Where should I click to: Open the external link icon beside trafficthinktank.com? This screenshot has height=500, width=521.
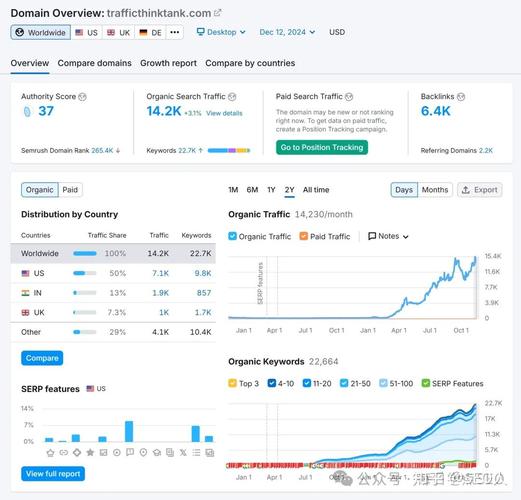218,13
